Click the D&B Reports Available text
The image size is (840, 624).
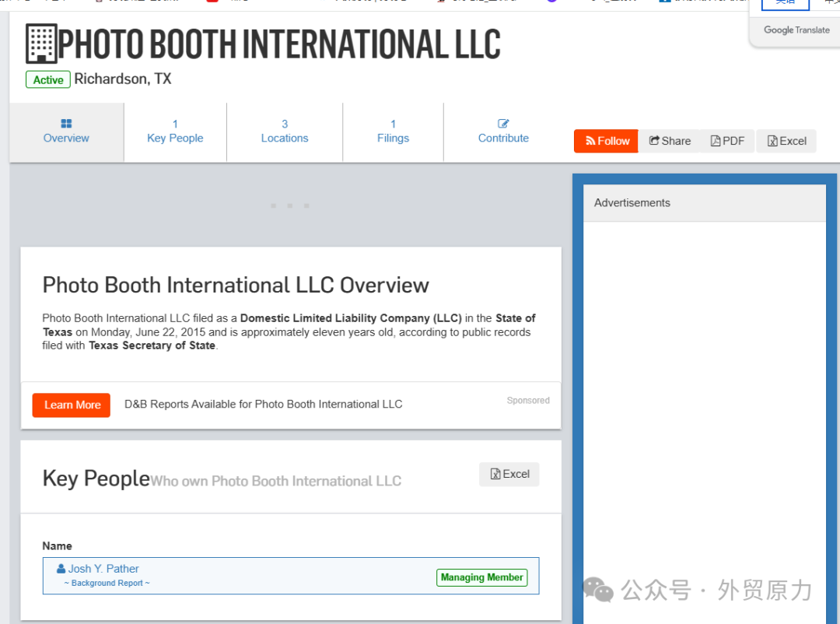263,404
